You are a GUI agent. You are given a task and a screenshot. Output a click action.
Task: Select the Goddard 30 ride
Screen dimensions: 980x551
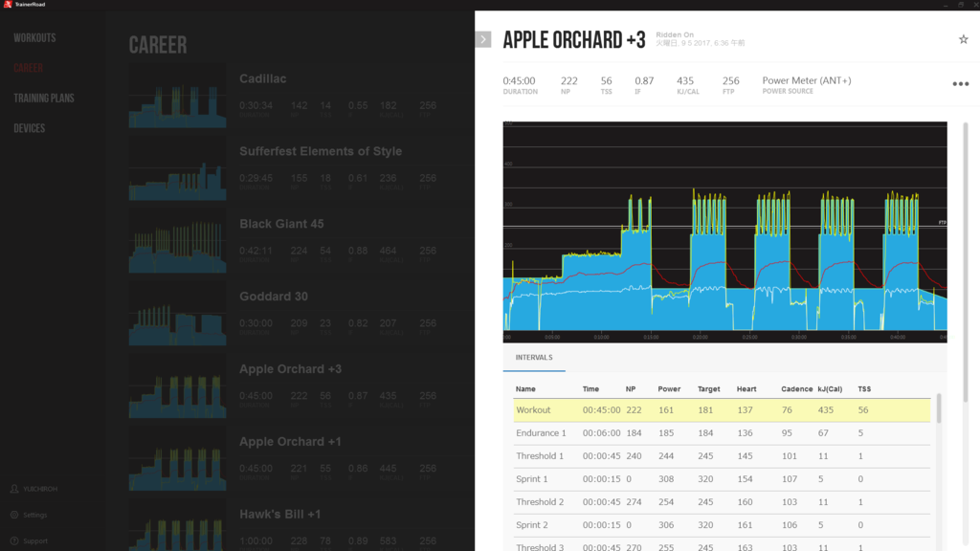273,297
